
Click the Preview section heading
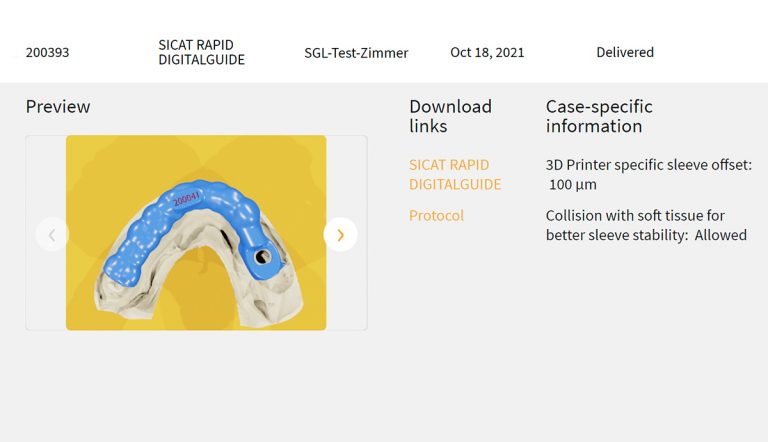[x=58, y=107]
